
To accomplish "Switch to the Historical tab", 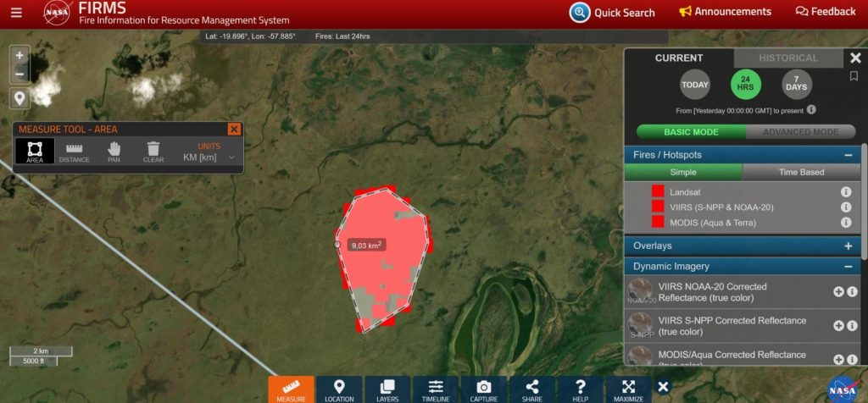I will pyautogui.click(x=788, y=58).
